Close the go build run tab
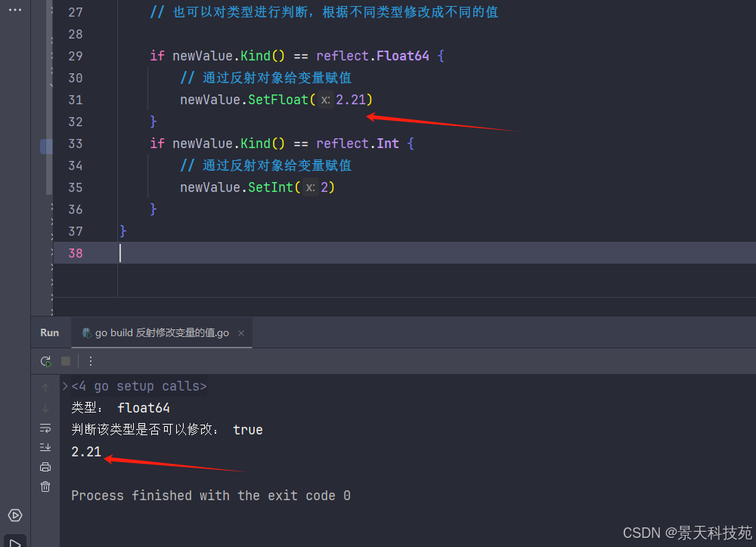This screenshot has height=547, width=756. tap(241, 333)
